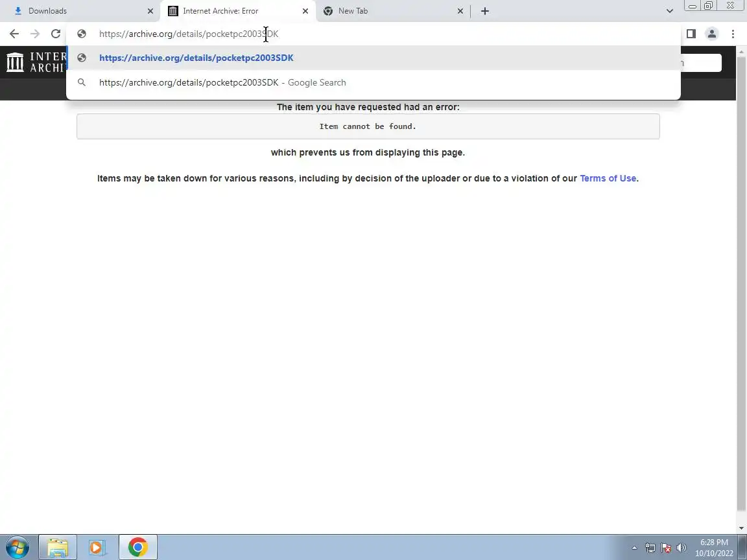Open the Action Center flag icon

pyautogui.click(x=666, y=548)
